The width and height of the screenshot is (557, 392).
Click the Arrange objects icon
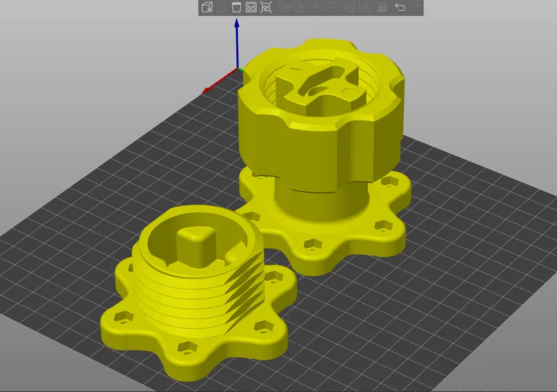(x=251, y=7)
